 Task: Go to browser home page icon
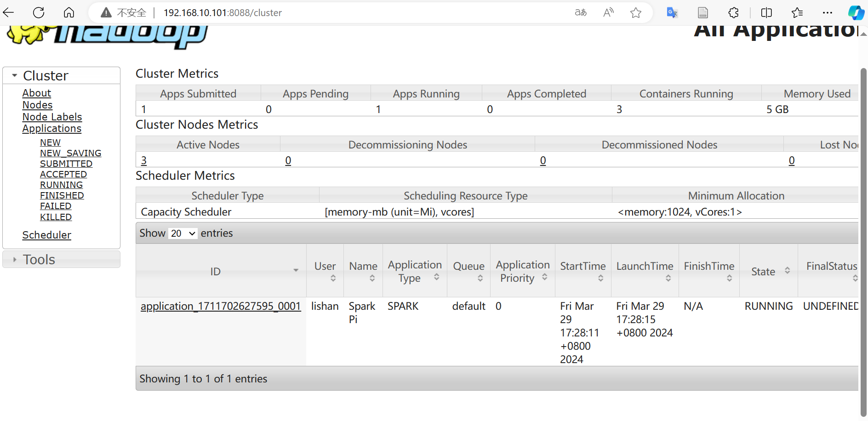69,12
